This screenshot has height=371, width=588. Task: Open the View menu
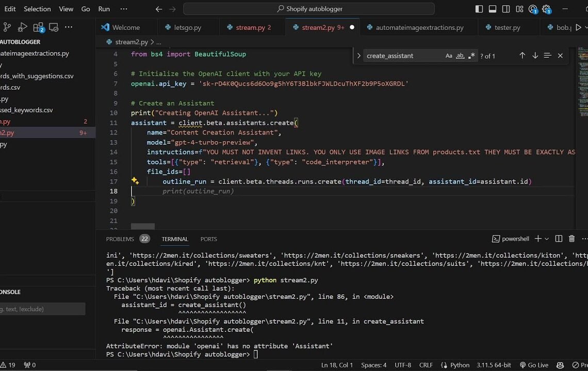click(x=66, y=9)
